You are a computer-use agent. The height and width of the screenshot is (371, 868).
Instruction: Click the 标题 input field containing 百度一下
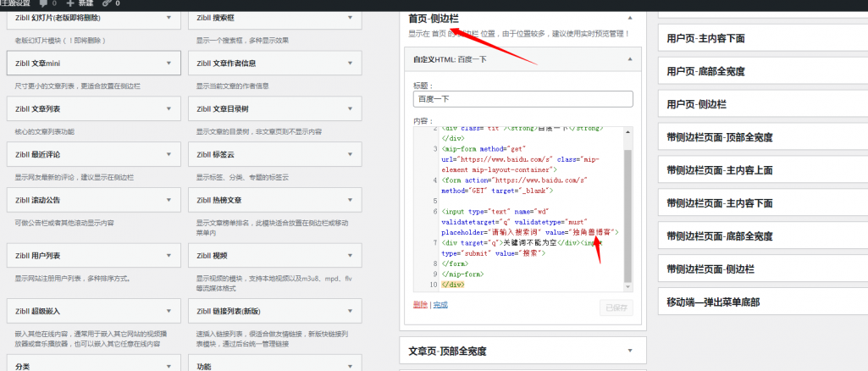point(522,99)
